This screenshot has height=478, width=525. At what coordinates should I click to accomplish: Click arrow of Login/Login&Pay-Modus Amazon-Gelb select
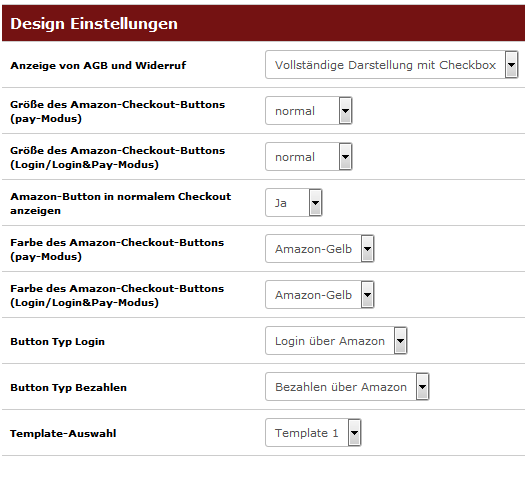point(367,295)
